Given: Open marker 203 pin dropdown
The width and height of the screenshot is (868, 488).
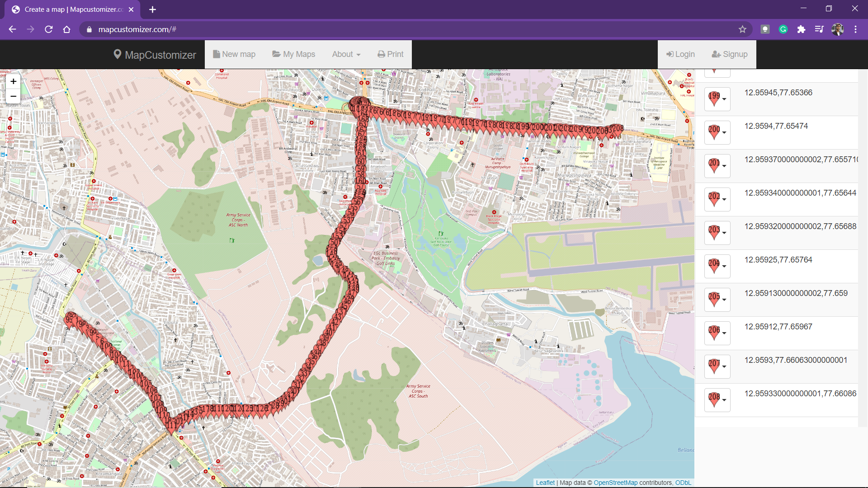Looking at the screenshot, I should click(717, 233).
